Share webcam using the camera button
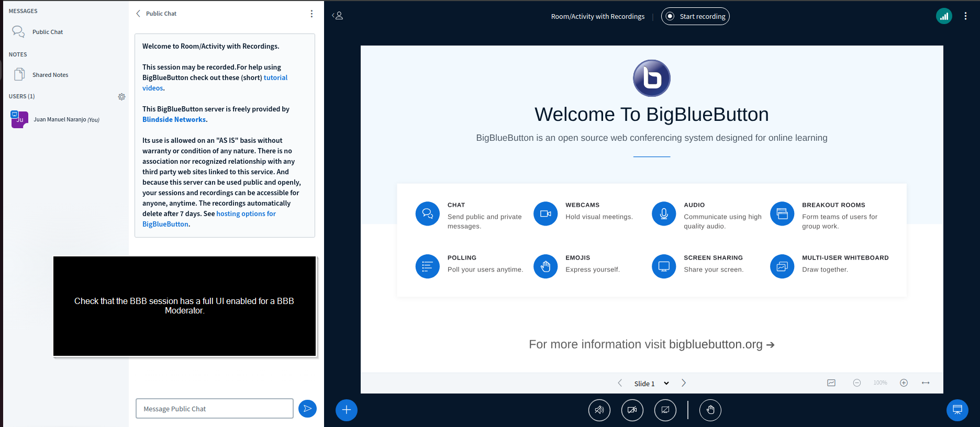 (x=632, y=410)
